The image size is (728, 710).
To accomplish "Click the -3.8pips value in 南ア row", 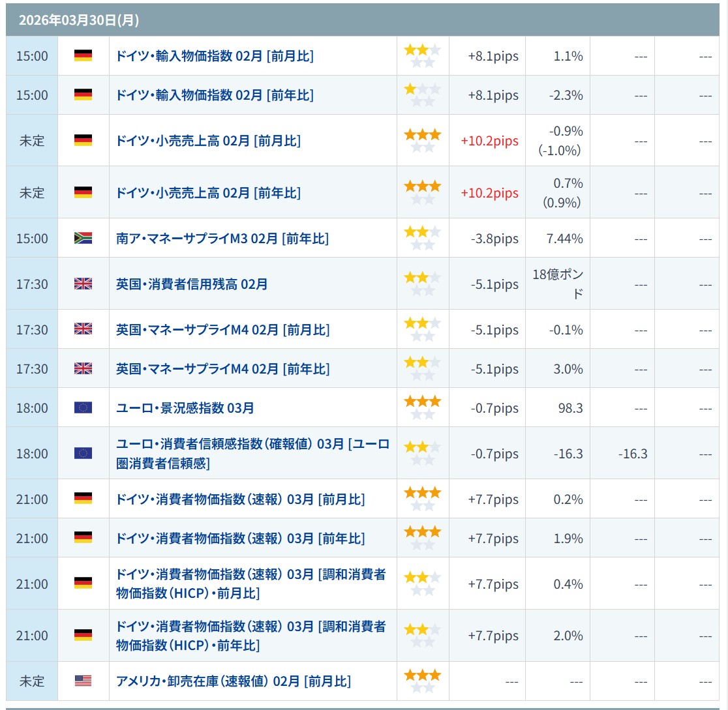I will tap(494, 239).
